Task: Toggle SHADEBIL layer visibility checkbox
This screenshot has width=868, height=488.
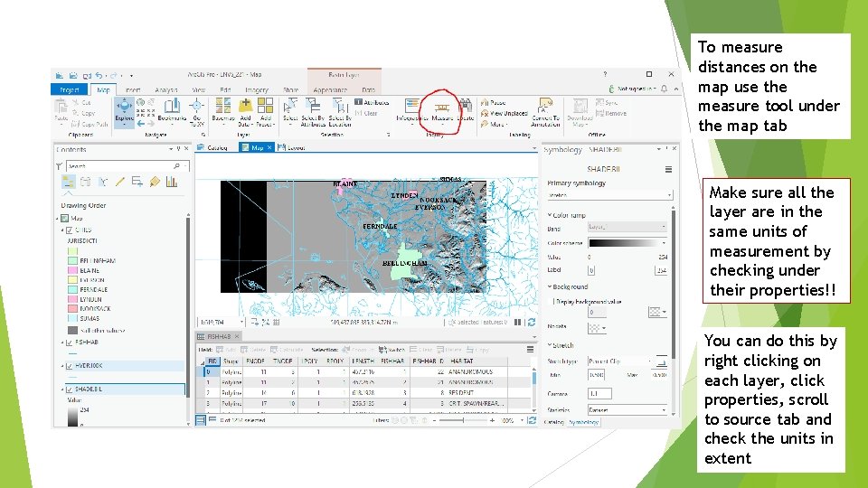Action: 70,389
